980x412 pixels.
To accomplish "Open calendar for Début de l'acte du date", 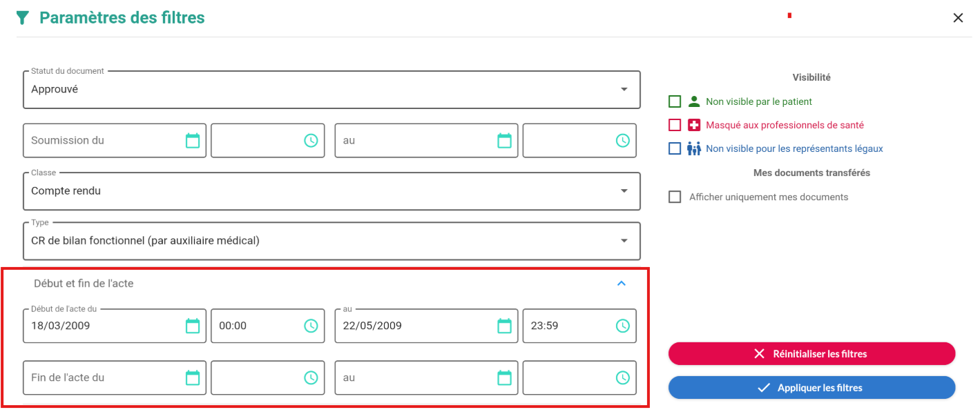I will point(193,326).
